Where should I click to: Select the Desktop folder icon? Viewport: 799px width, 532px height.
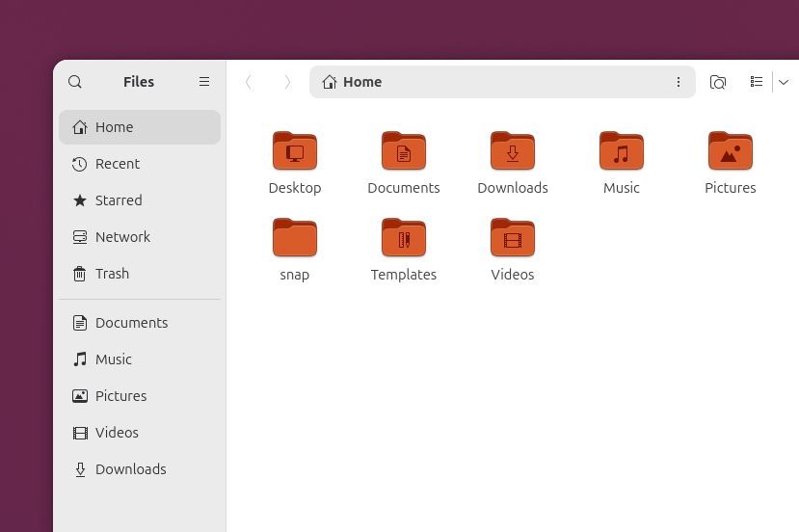coord(295,152)
